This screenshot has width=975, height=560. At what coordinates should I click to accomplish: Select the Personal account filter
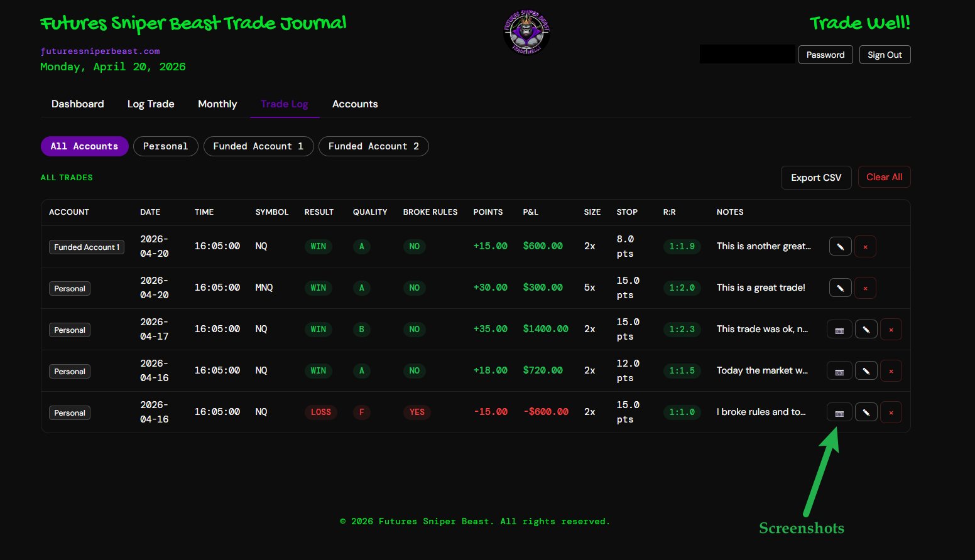point(165,146)
